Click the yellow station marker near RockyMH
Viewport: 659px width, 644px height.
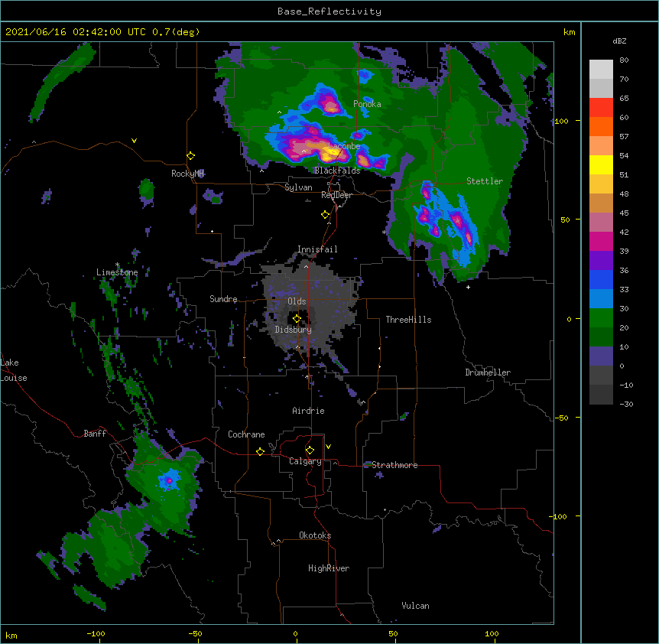click(x=191, y=156)
